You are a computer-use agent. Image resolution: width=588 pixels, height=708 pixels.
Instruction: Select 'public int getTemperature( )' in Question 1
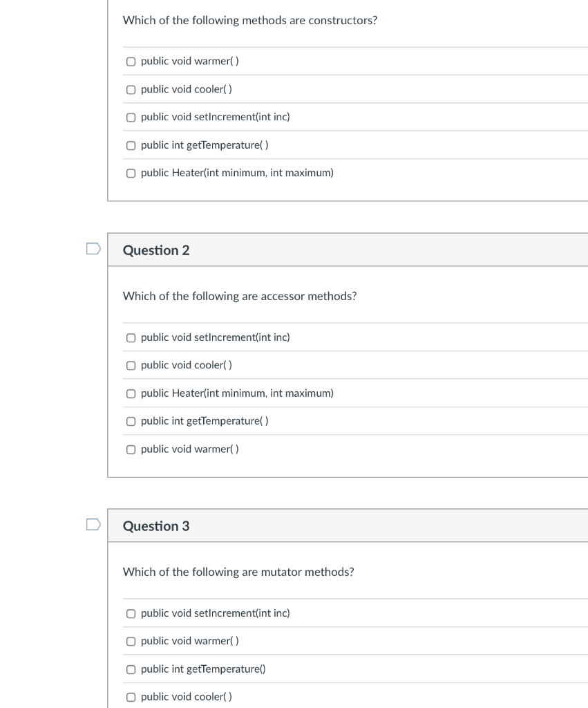point(131,145)
